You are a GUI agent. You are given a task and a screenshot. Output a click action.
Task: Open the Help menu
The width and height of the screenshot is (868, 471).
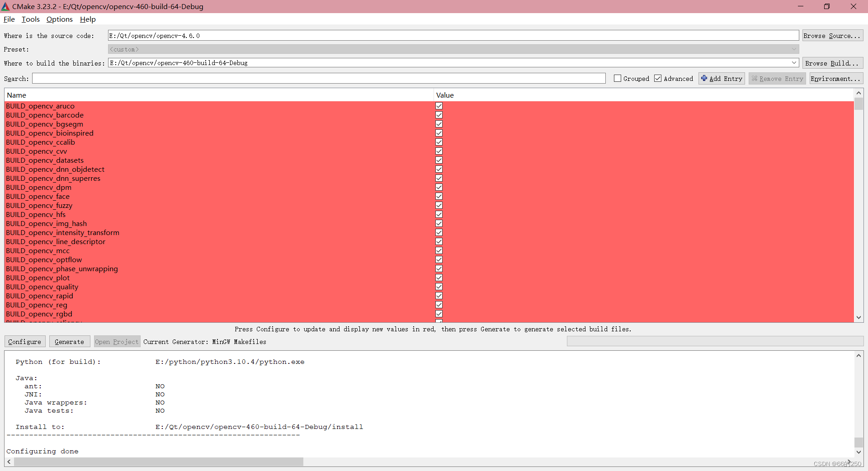[x=88, y=19]
